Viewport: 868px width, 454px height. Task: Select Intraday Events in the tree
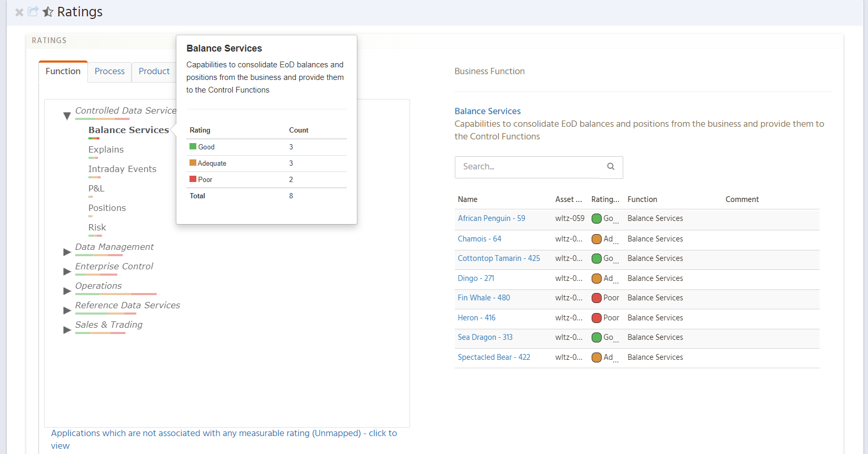pyautogui.click(x=122, y=169)
